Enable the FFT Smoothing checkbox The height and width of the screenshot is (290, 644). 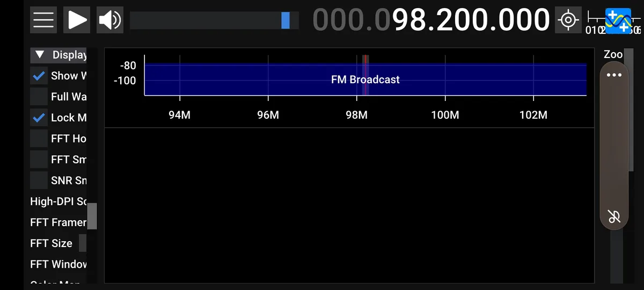(x=39, y=160)
